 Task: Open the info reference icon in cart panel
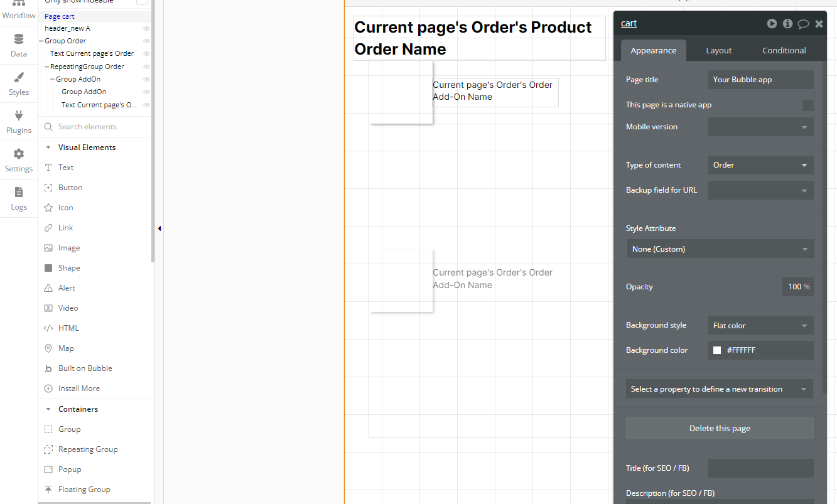pos(787,24)
